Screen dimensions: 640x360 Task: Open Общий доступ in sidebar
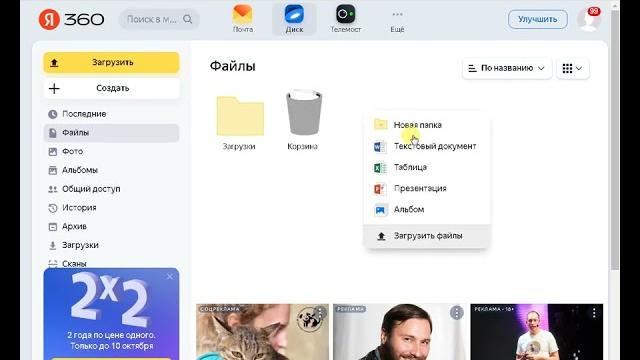click(111, 189)
